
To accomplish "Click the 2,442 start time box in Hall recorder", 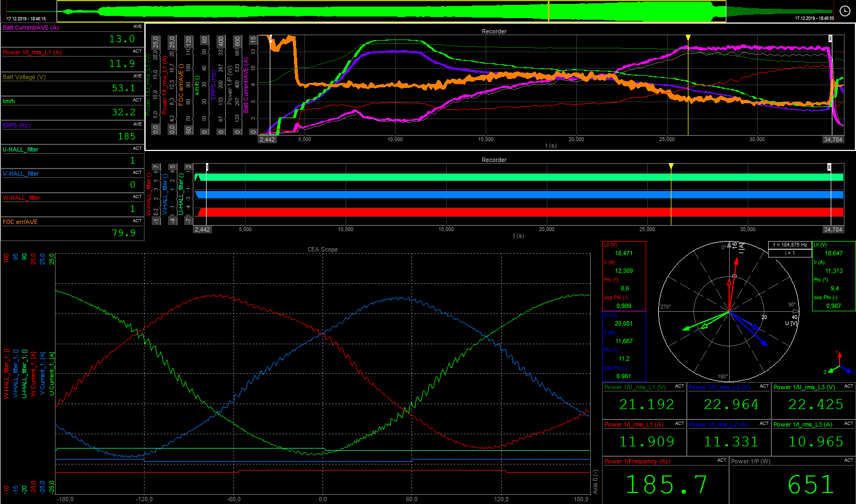I will 202,229.
